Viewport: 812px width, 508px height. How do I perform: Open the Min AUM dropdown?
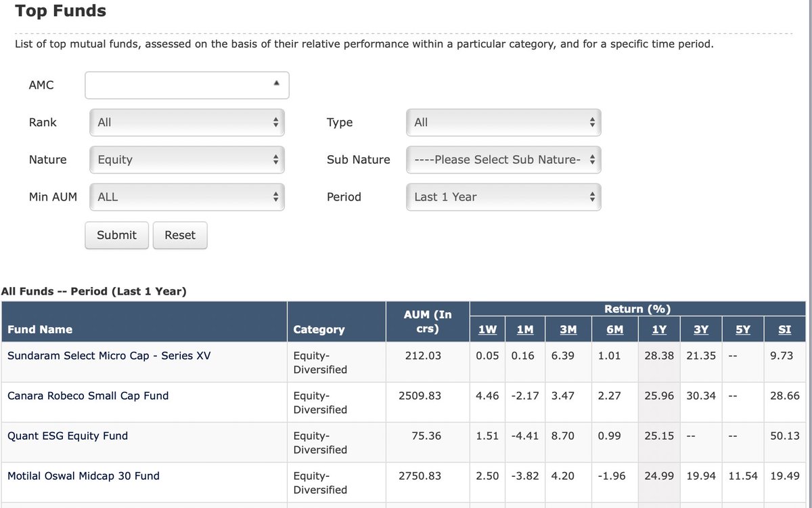tap(187, 197)
